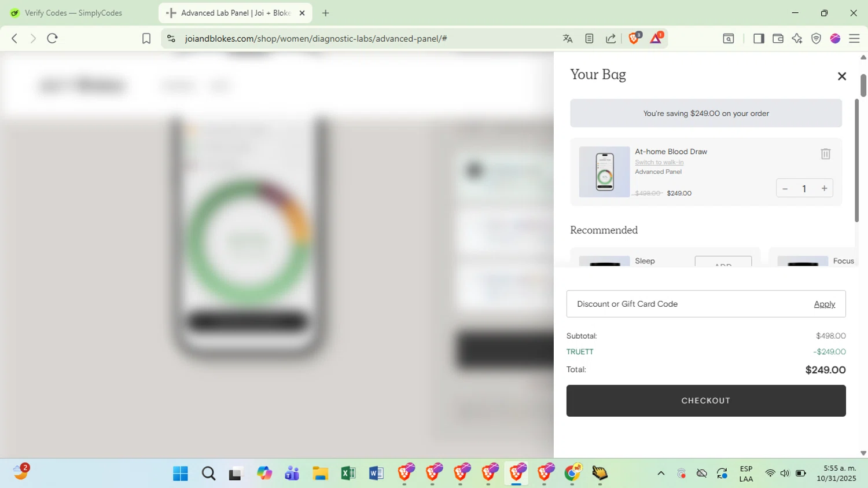Open Brave Rewards triangle icon
This screenshot has height=488, width=868.
(x=656, y=38)
